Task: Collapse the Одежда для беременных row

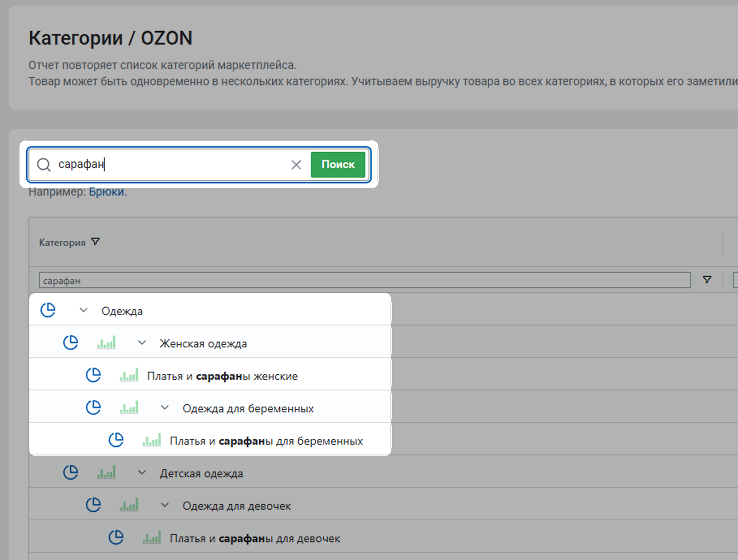Action: (x=165, y=408)
